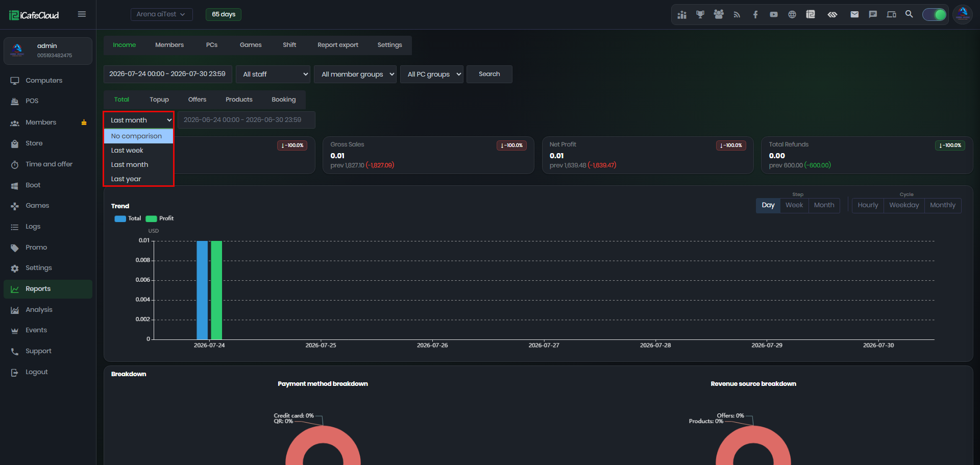The width and height of the screenshot is (980, 465).
Task: Open the mail envelope icon
Action: (x=854, y=15)
